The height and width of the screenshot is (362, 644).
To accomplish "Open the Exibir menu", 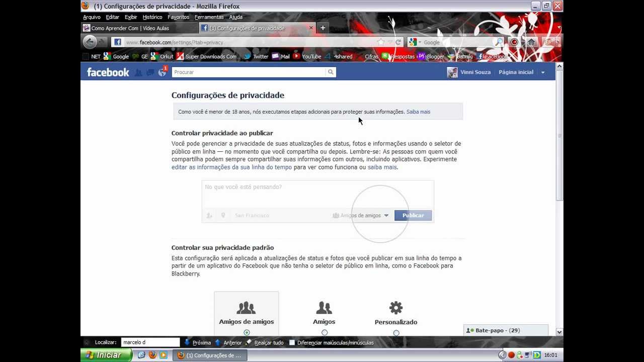I will pyautogui.click(x=131, y=17).
